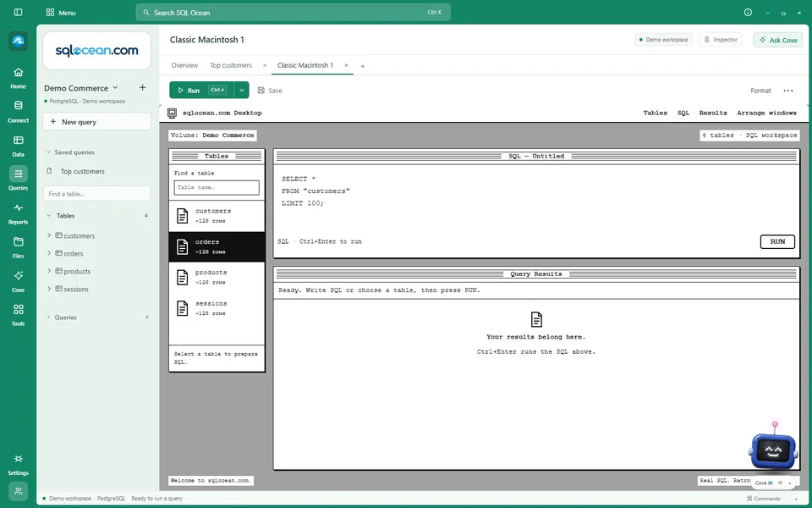The width and height of the screenshot is (812, 508).
Task: Click the retro RUN button
Action: (777, 241)
